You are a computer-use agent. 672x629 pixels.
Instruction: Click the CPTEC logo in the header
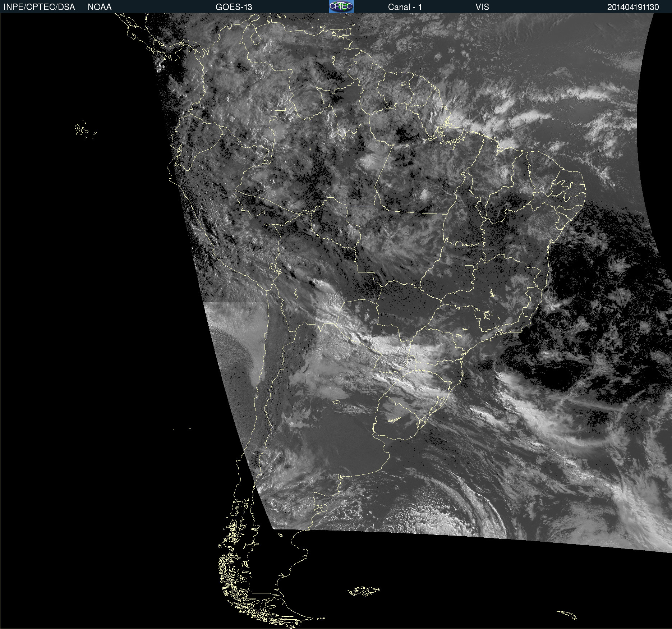(341, 6)
